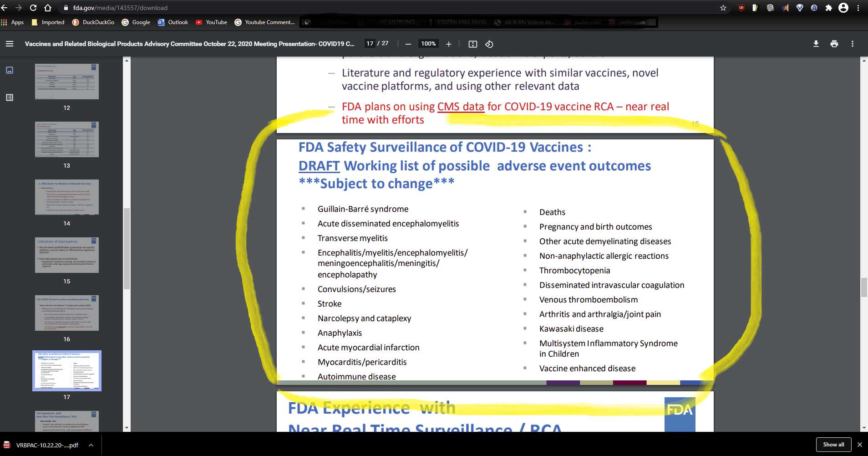This screenshot has width=868, height=456.
Task: Open Apps bookmark shortcut
Action: (13, 22)
